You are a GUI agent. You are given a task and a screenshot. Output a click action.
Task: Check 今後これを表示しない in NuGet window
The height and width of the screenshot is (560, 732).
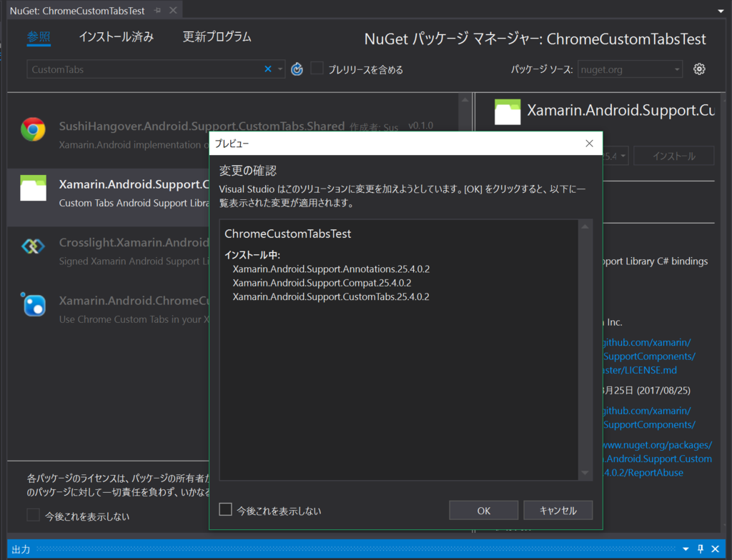[x=33, y=515]
